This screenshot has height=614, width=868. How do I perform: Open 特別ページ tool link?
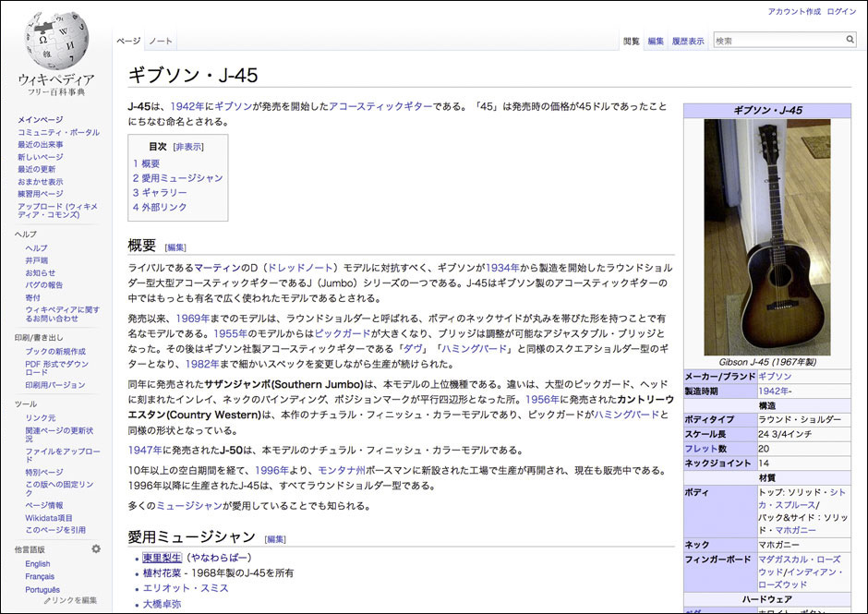(44, 472)
